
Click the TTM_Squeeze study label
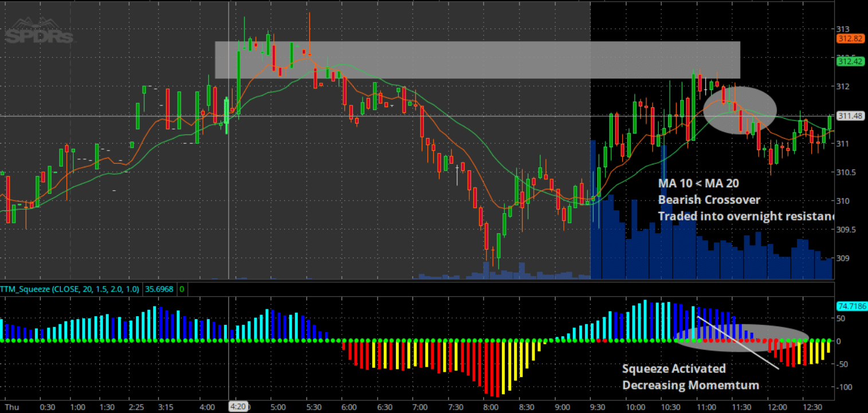coord(69,289)
